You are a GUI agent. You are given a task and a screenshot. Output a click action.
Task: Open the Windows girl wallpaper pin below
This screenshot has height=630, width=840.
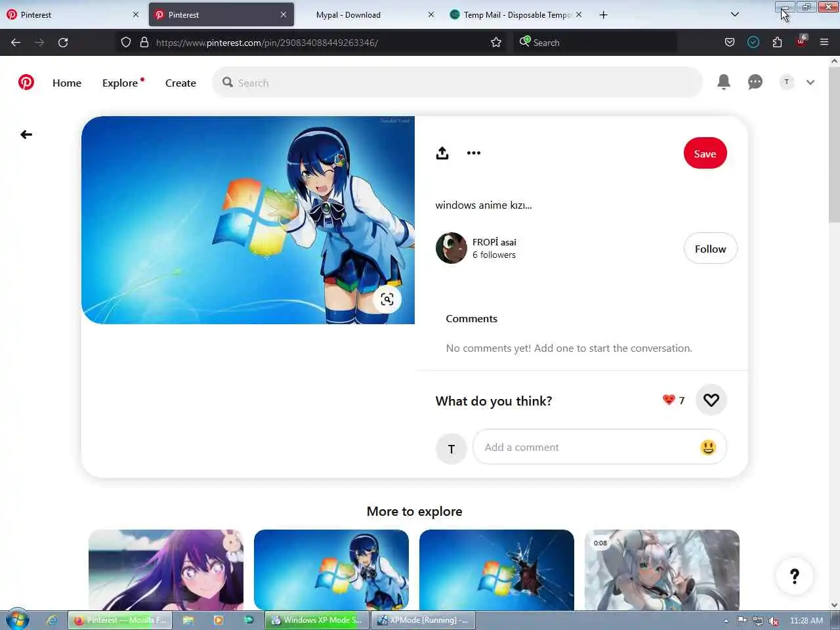coord(331,570)
